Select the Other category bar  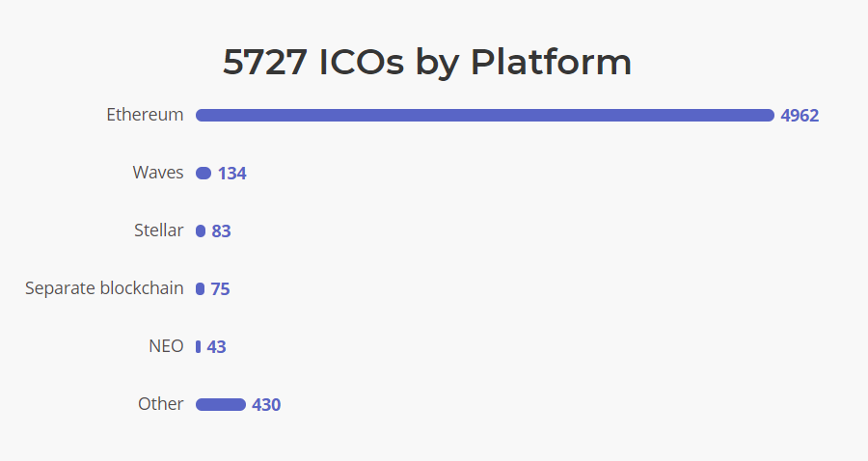point(220,404)
